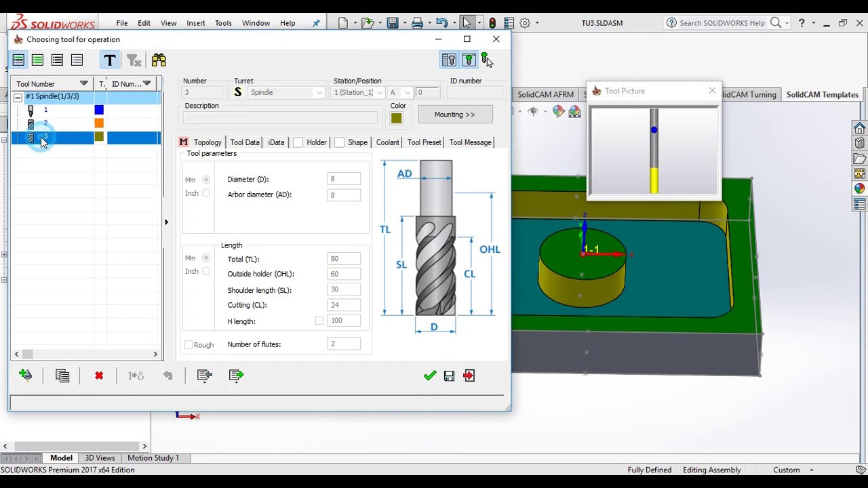Click the copy tool icon in bottom toolbar
This screenshot has height=488, width=868.
coord(62,375)
